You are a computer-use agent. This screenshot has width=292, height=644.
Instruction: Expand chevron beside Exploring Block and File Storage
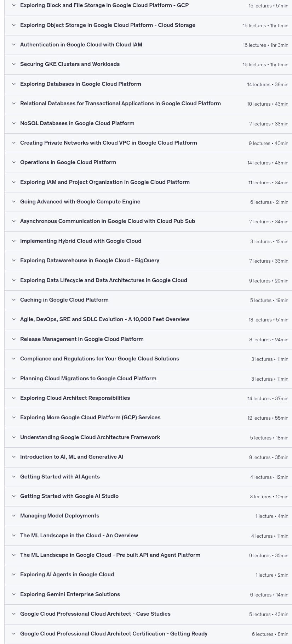pos(14,6)
